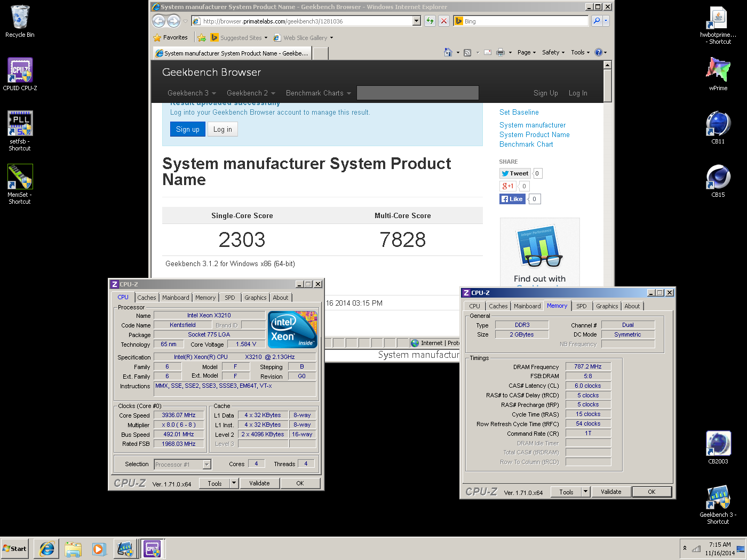The image size is (747, 560).
Task: Click the Geekbench search input field
Action: click(418, 93)
